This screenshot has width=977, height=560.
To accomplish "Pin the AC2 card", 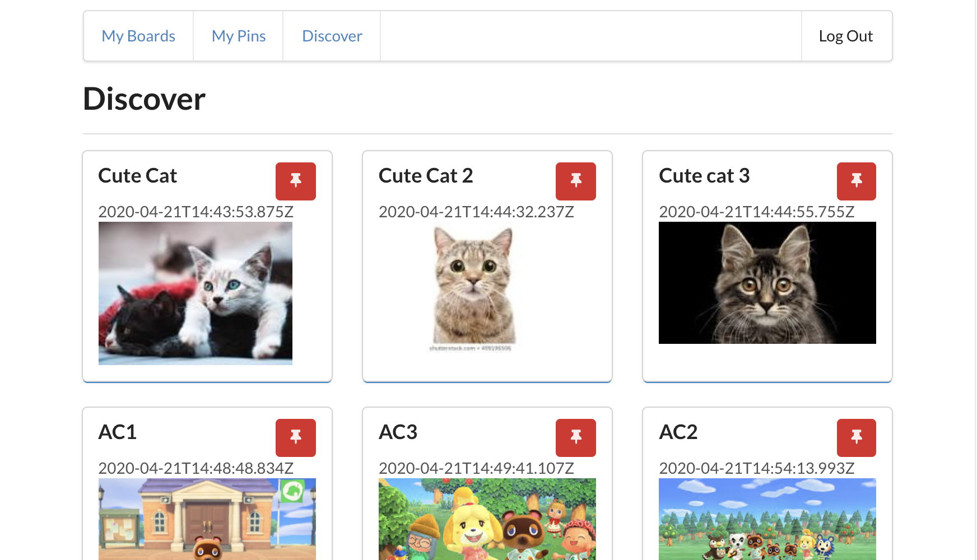I will pyautogui.click(x=857, y=438).
